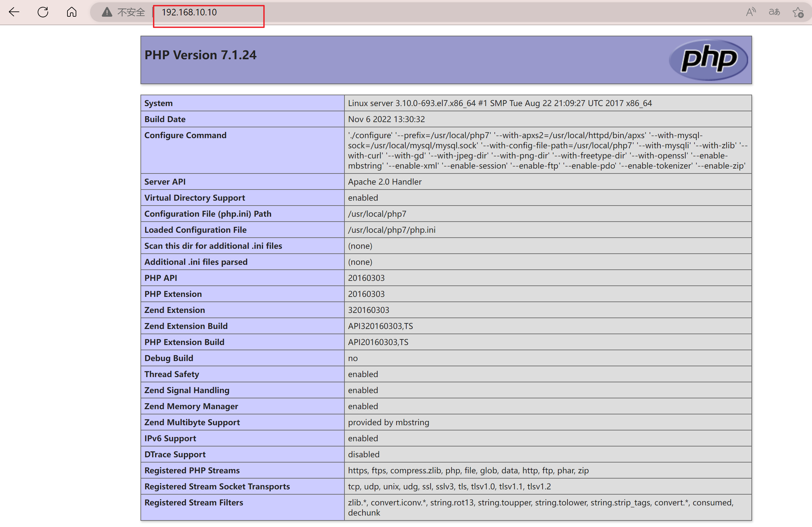Select Registered Stream Socket Transports label
This screenshot has height=527, width=812.
click(217, 486)
